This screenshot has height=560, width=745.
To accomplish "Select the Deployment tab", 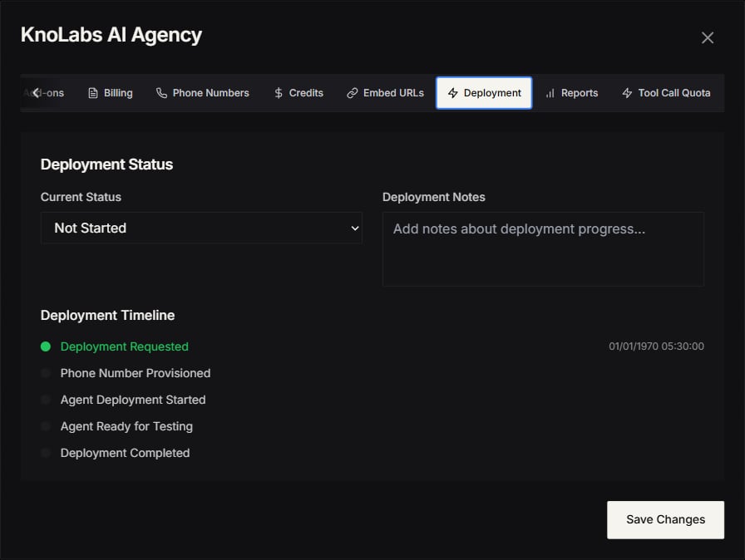I will point(484,93).
